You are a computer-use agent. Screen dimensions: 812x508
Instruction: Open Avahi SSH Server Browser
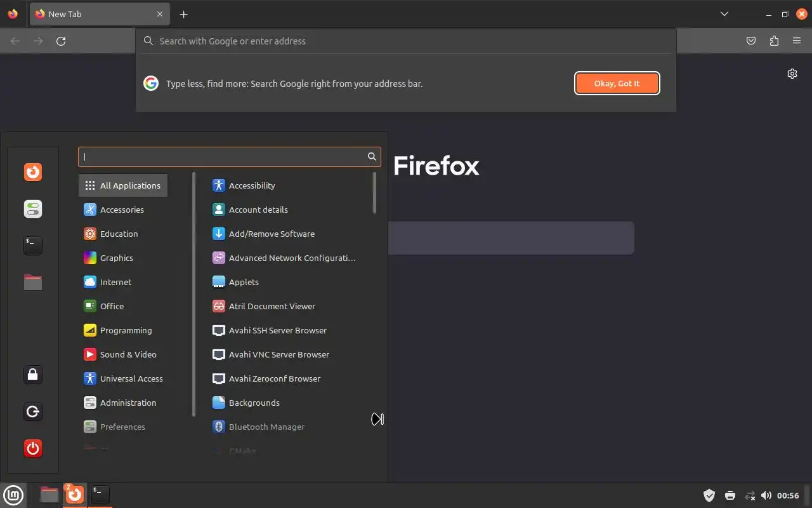pyautogui.click(x=270, y=330)
